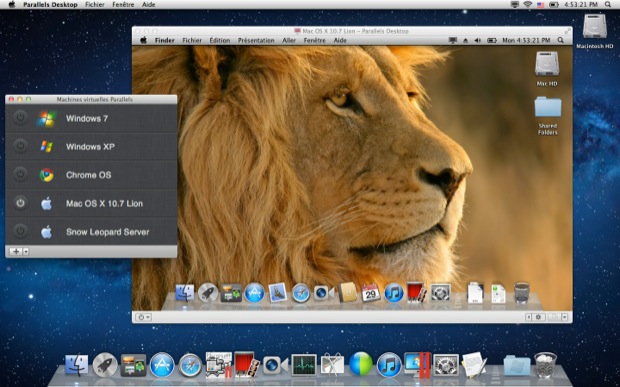Toggle power button for Windows 7 VM
Viewport: 620px width, 387px height.
tap(20, 118)
